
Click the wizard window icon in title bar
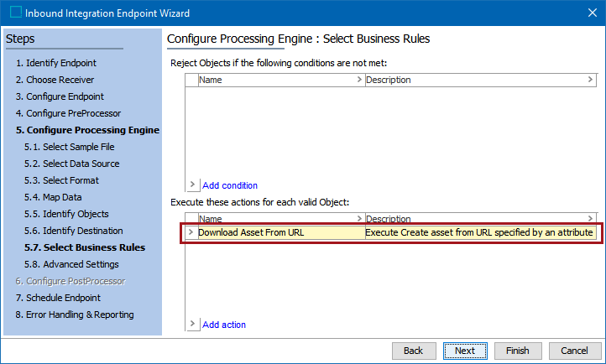15,13
